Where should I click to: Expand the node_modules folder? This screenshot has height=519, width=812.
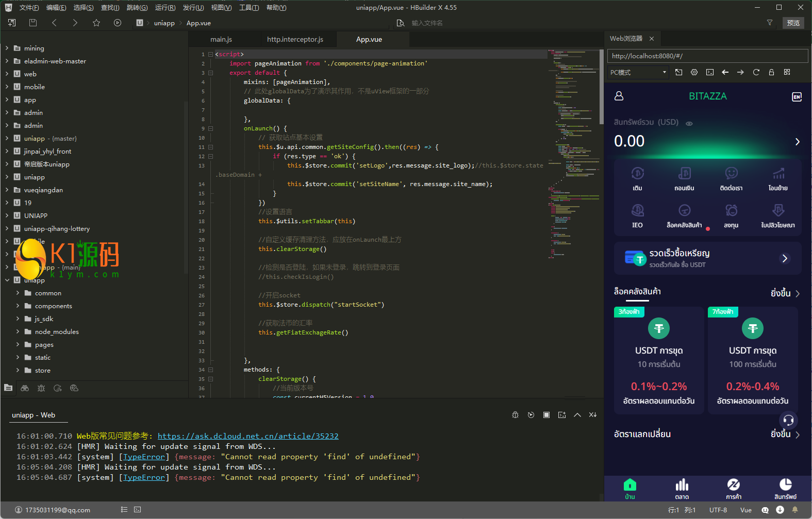point(18,332)
